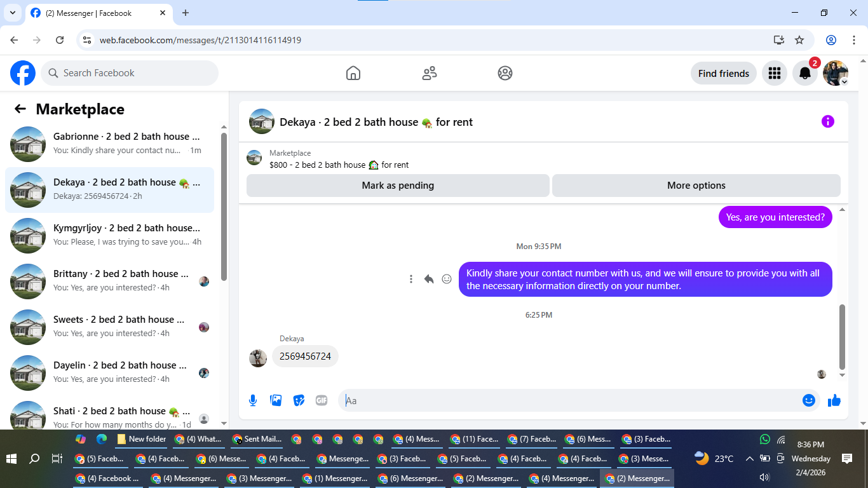Reload the page in Chrome

coord(60,40)
